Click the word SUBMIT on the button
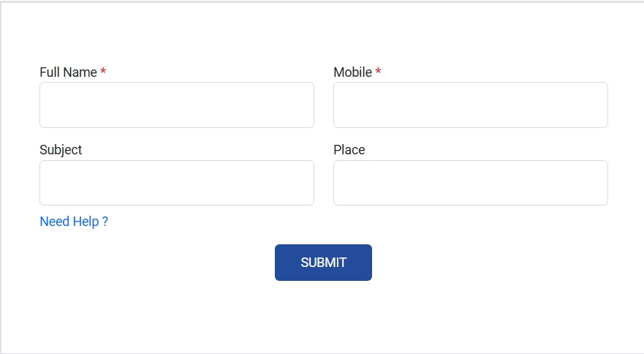 [323, 263]
